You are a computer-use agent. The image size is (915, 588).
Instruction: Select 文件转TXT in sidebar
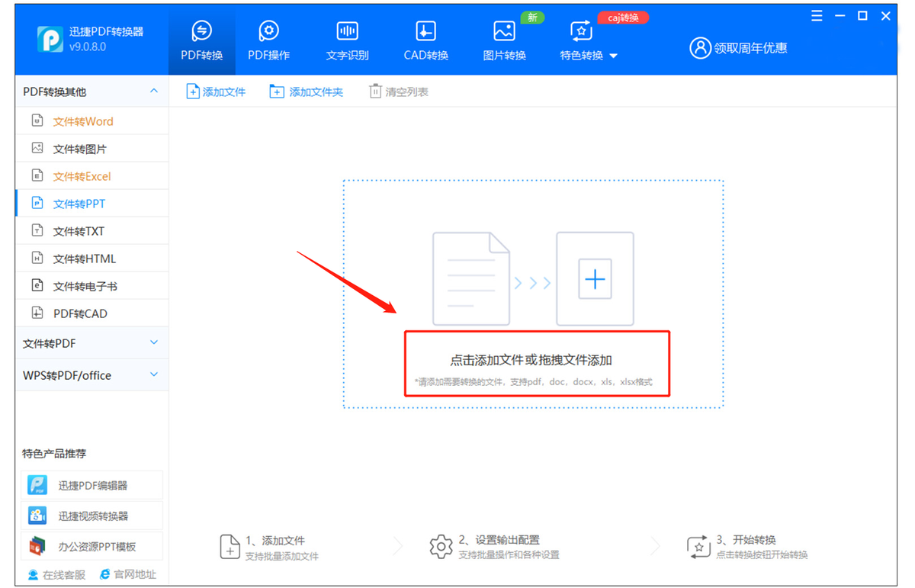[91, 231]
